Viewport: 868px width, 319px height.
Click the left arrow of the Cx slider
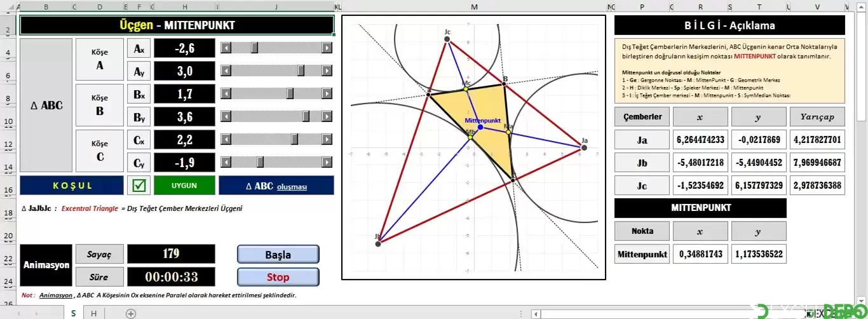pyautogui.click(x=225, y=139)
